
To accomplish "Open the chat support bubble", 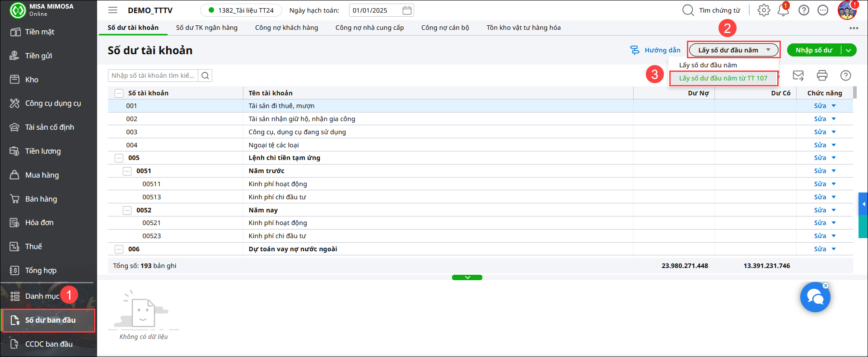I will click(x=815, y=297).
